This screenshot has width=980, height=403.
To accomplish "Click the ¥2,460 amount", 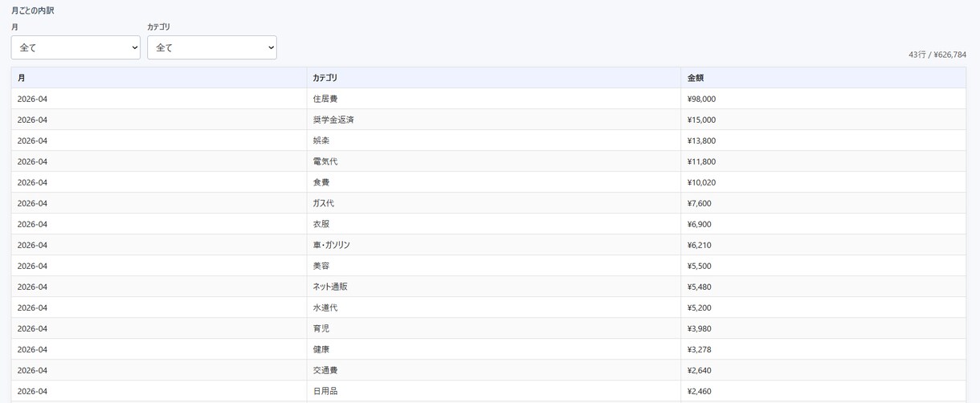I will tap(699, 391).
